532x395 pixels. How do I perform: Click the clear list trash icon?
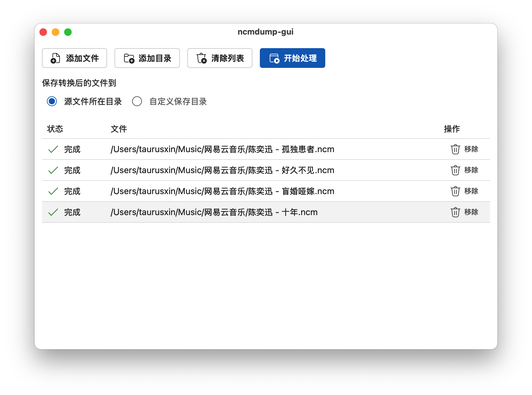pos(202,58)
